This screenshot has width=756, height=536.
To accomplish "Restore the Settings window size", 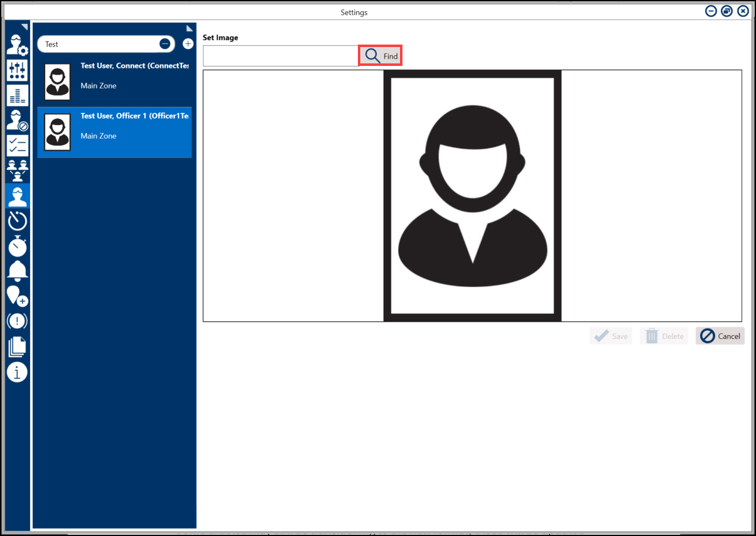I will tap(727, 11).
